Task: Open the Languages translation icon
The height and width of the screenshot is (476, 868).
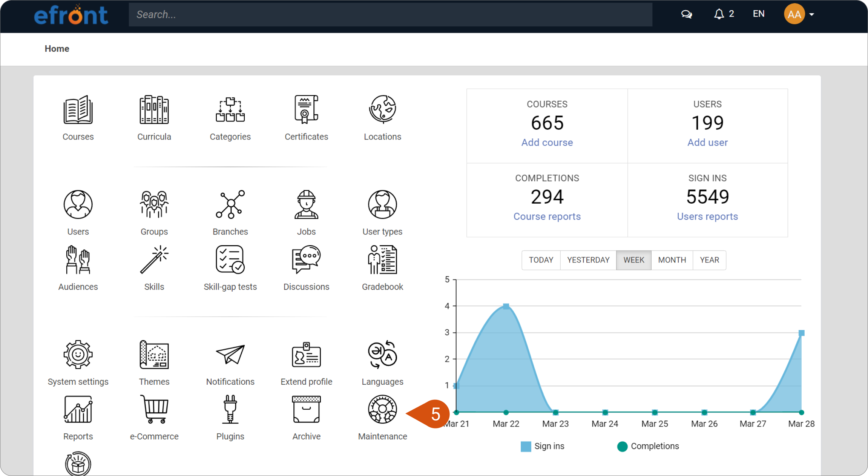Action: point(382,355)
